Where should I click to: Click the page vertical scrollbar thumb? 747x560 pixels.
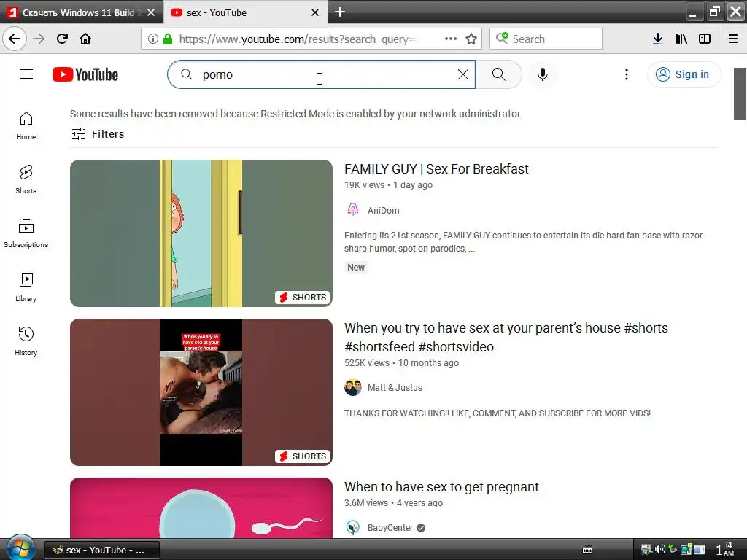[x=740, y=93]
